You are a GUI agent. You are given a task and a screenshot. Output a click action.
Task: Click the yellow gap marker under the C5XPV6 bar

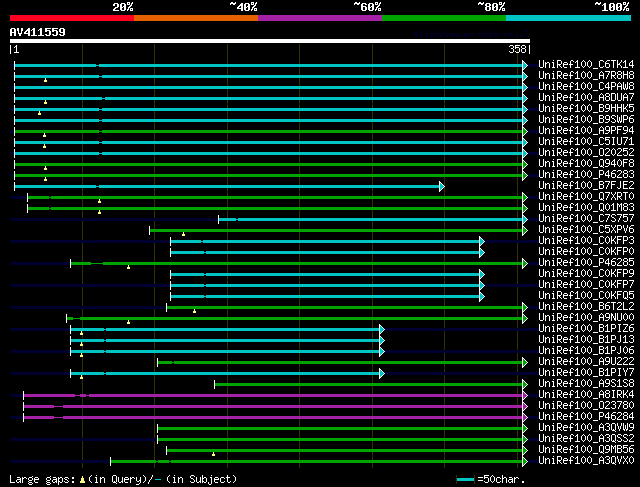click(x=183, y=234)
